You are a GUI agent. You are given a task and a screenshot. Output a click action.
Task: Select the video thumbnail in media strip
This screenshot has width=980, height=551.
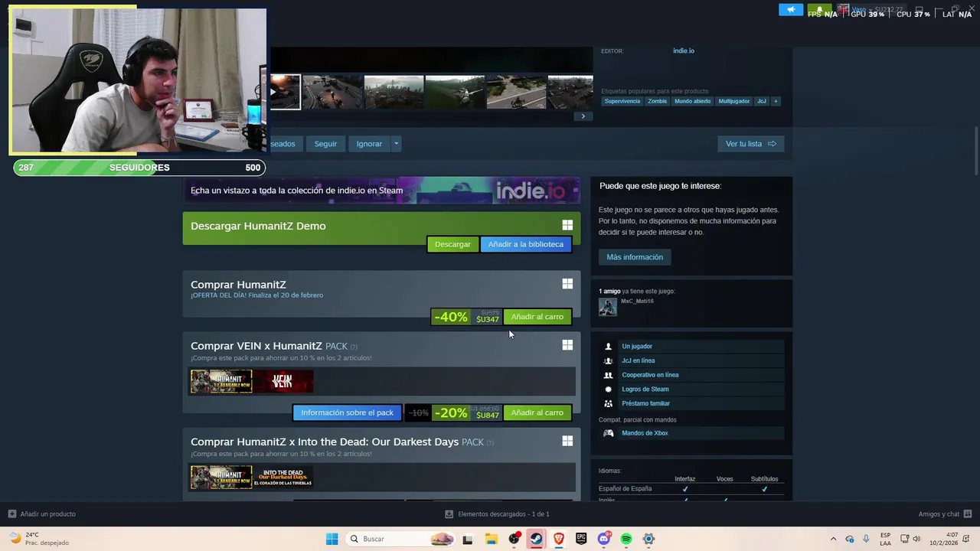(x=285, y=92)
